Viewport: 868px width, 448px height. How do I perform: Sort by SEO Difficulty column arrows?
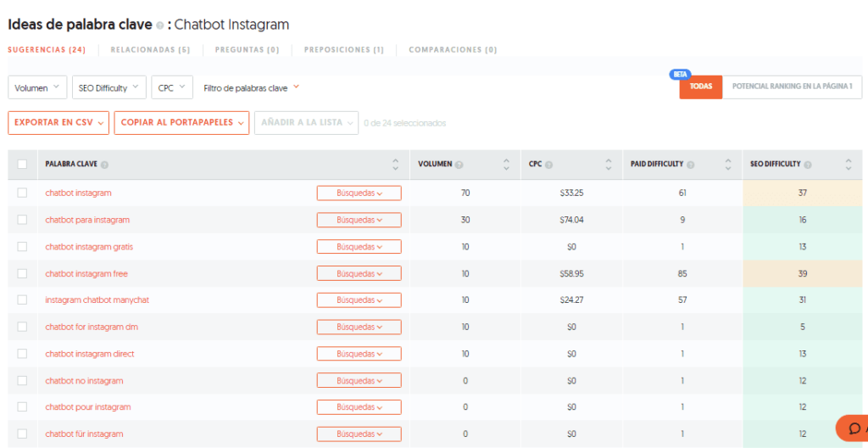click(848, 165)
